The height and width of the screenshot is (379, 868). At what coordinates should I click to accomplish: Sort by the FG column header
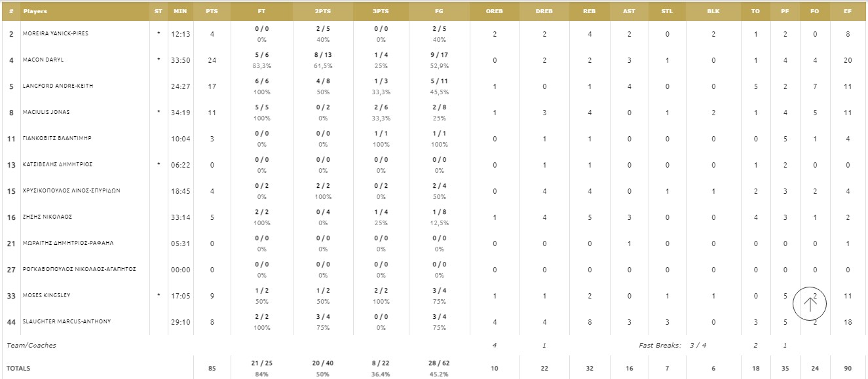pyautogui.click(x=439, y=11)
